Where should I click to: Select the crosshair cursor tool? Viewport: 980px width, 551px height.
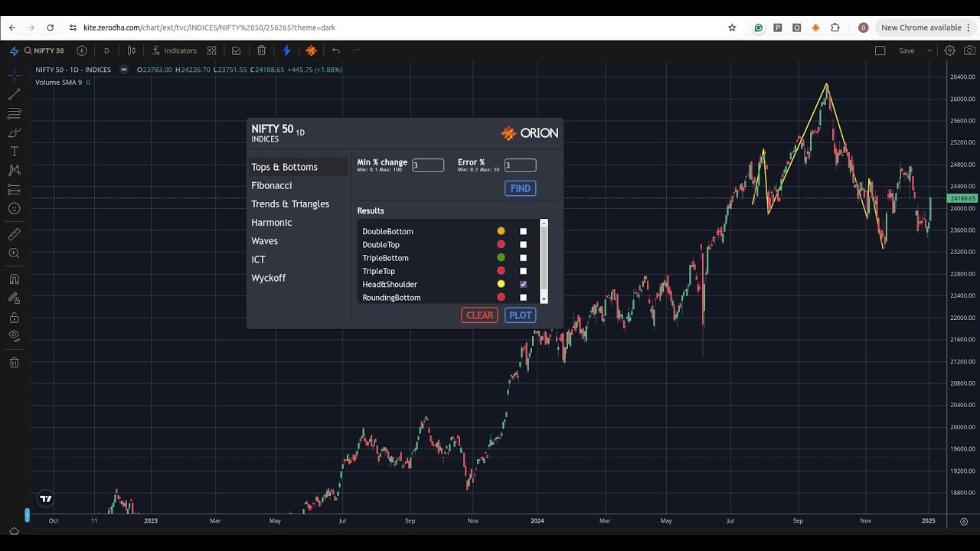(x=14, y=76)
